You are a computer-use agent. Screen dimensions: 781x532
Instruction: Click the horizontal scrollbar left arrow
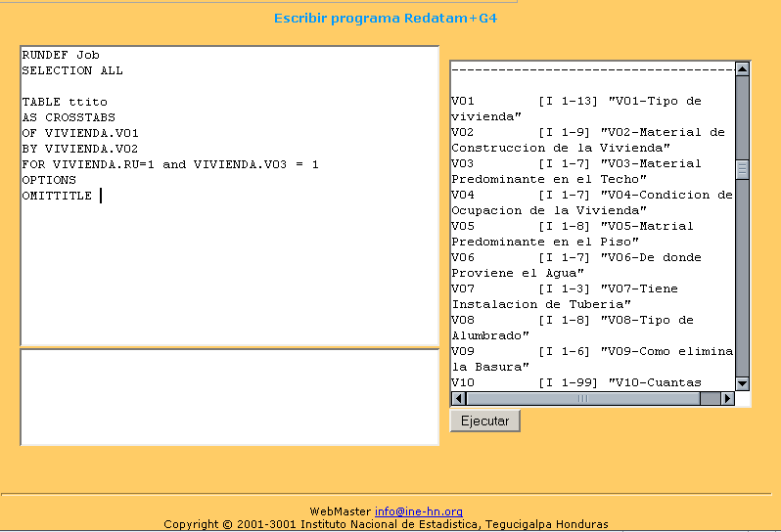458,399
